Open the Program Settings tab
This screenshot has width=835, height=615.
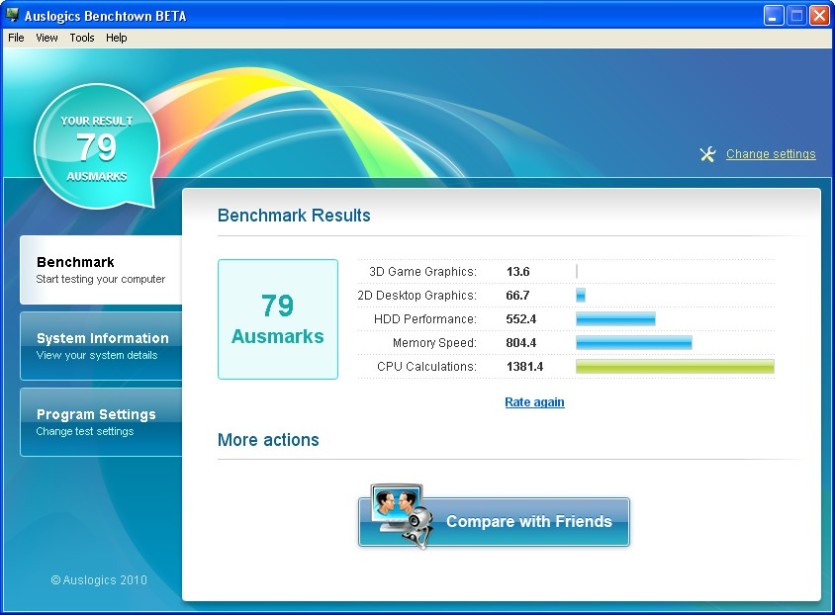point(101,422)
